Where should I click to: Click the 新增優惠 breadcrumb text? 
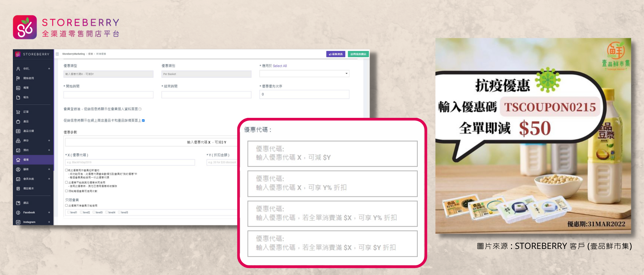tap(101, 54)
